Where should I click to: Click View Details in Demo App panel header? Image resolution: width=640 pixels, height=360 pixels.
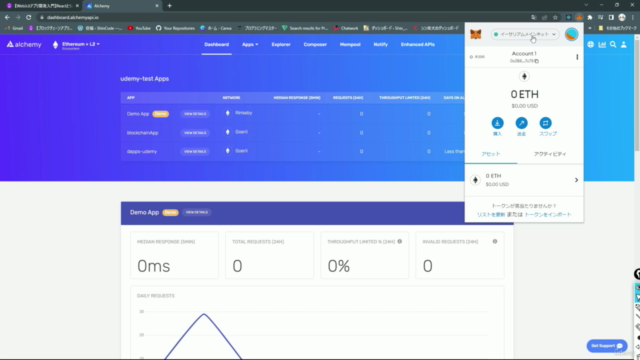(x=197, y=212)
